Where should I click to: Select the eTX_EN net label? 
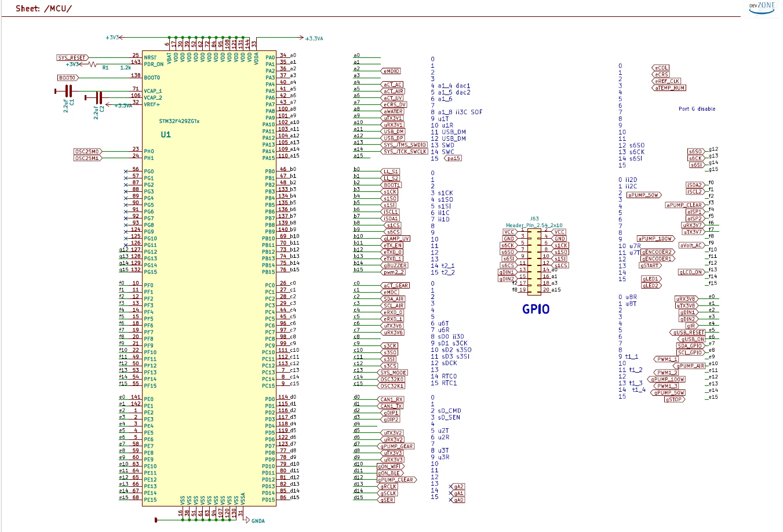click(392, 245)
